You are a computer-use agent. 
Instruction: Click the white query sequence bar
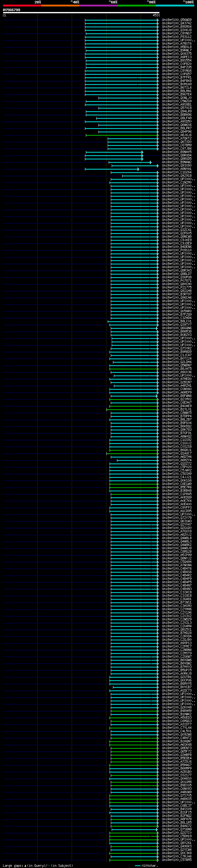coord(81,12)
